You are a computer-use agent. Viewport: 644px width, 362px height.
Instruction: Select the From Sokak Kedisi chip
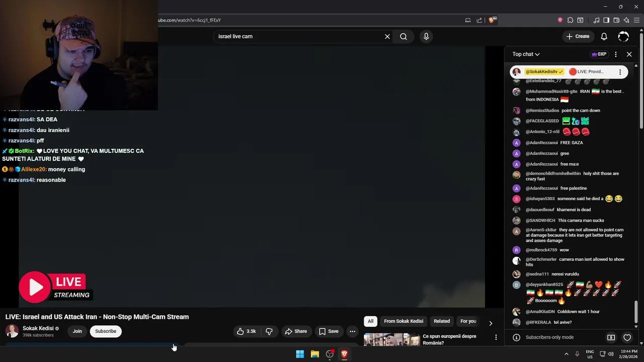[x=404, y=321]
